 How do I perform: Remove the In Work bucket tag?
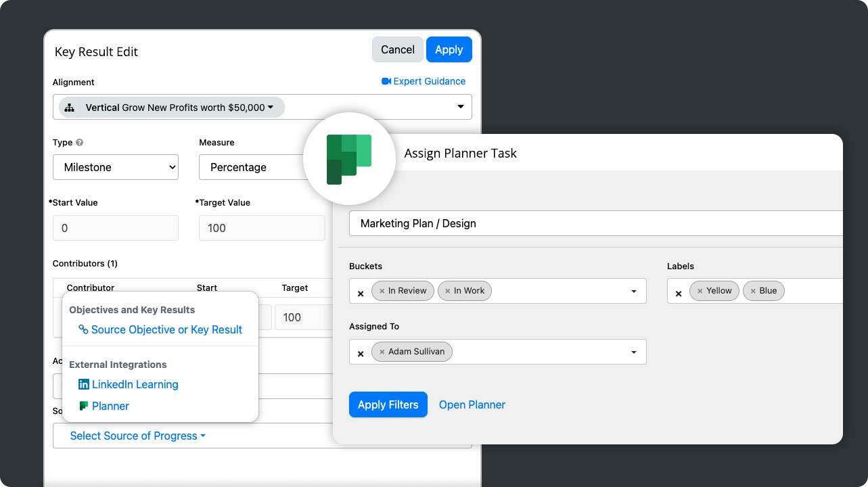447,291
